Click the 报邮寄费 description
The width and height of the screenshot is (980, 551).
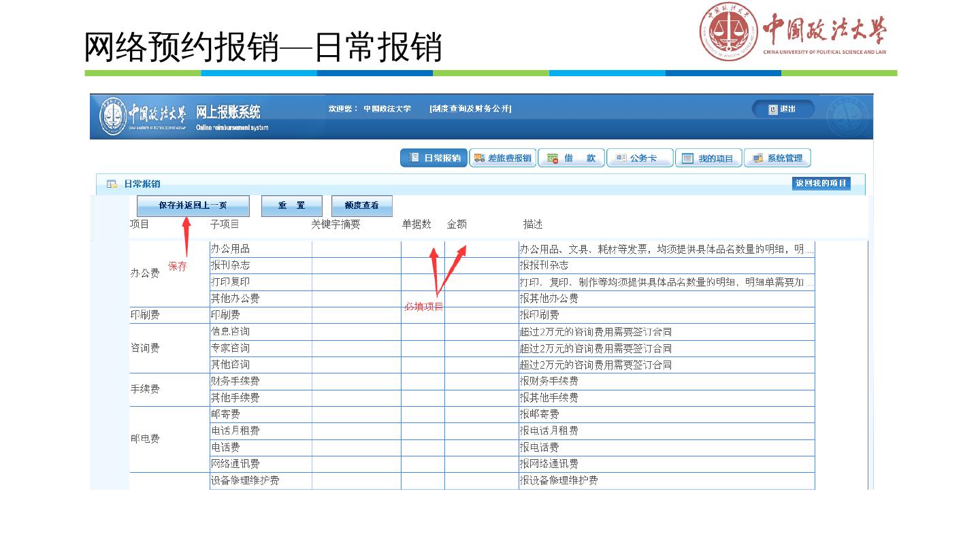pos(540,414)
